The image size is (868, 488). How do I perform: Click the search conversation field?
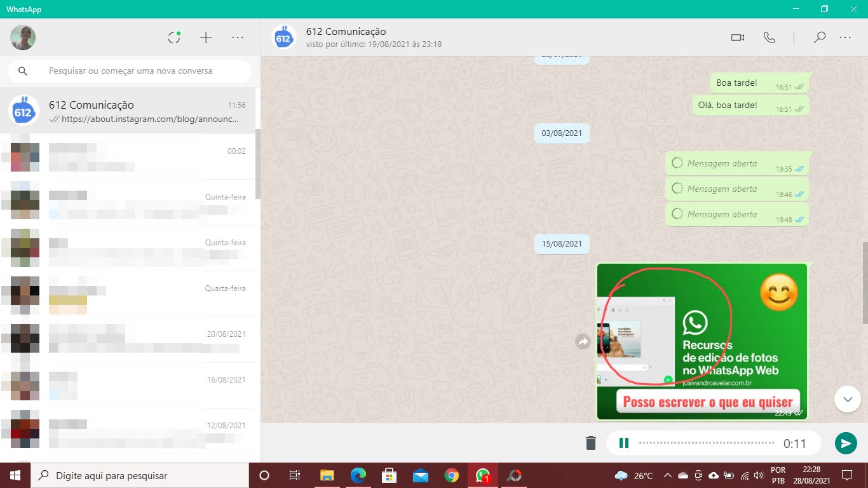130,71
